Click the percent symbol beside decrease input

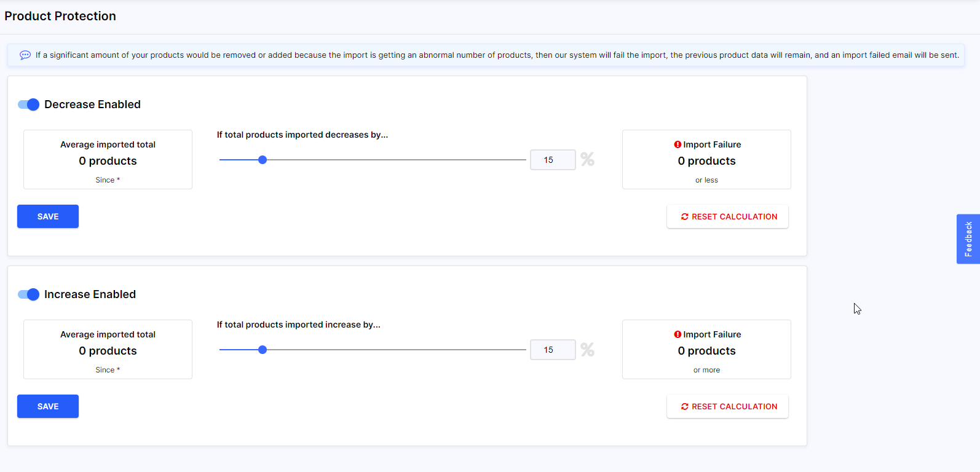pyautogui.click(x=588, y=160)
